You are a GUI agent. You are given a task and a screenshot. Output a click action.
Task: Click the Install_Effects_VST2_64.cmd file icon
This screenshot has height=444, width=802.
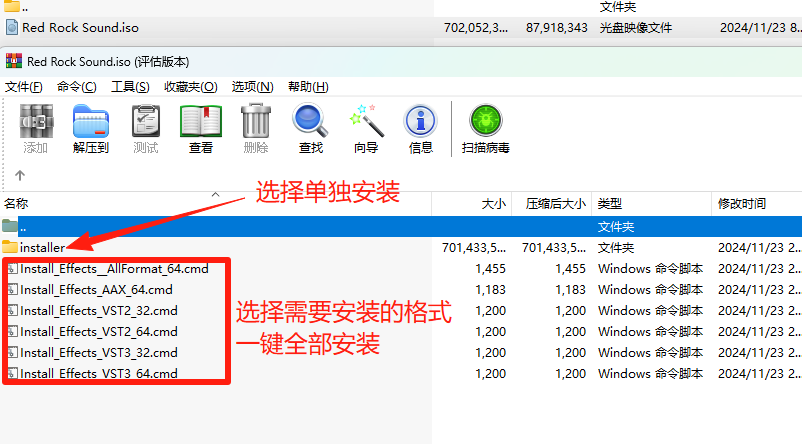[x=12, y=331]
